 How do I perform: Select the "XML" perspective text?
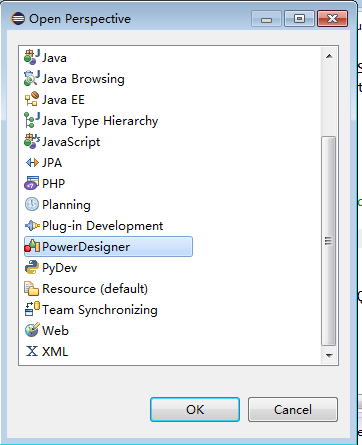tap(55, 352)
